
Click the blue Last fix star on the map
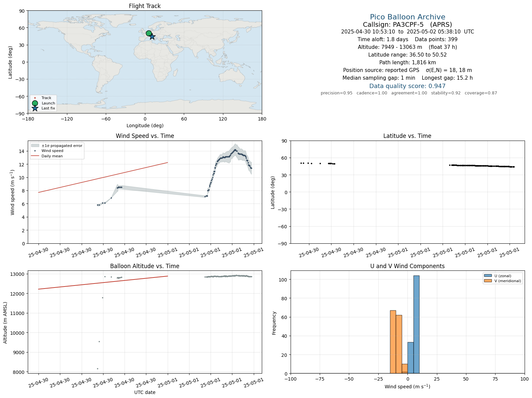click(x=152, y=36)
